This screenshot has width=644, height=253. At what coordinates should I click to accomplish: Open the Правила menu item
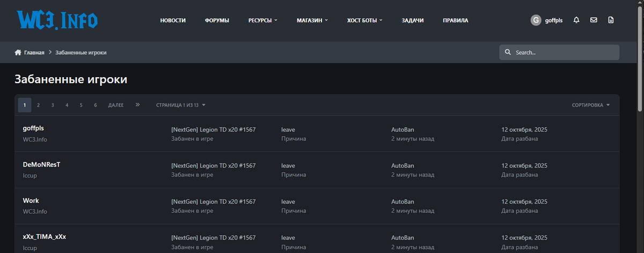[x=455, y=20]
